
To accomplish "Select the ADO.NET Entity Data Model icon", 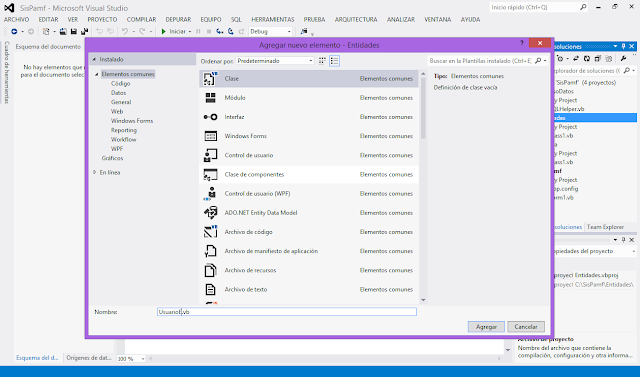I will click(210, 213).
